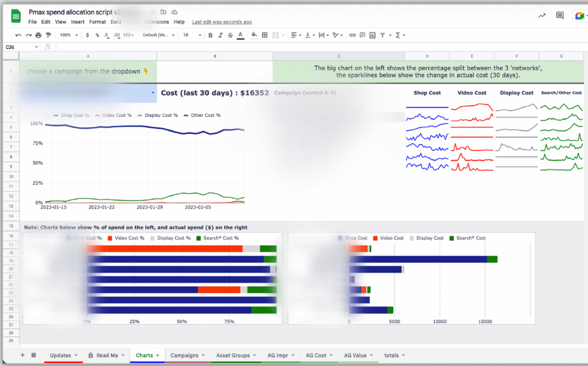Open text wrapping options
Viewport: 588px width, 366px height.
(x=323, y=35)
